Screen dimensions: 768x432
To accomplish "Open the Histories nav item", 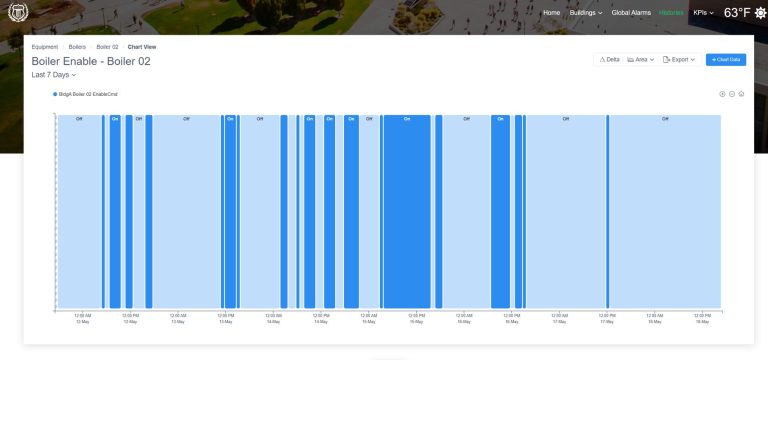I will pos(671,13).
